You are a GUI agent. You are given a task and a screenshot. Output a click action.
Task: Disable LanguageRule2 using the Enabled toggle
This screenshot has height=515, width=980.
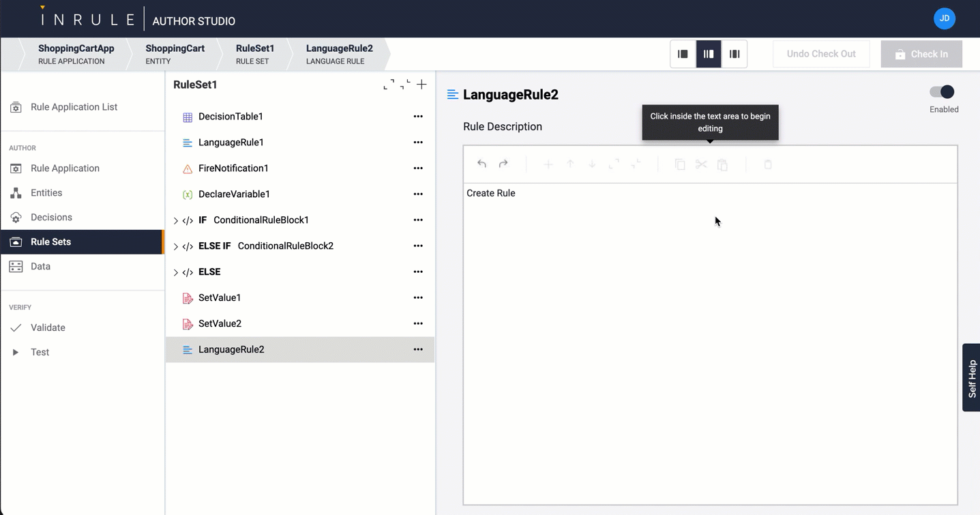(x=942, y=92)
